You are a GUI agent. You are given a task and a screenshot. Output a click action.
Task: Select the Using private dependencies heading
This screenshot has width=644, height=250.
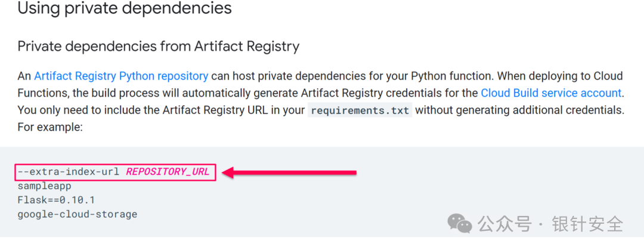pyautogui.click(x=124, y=8)
